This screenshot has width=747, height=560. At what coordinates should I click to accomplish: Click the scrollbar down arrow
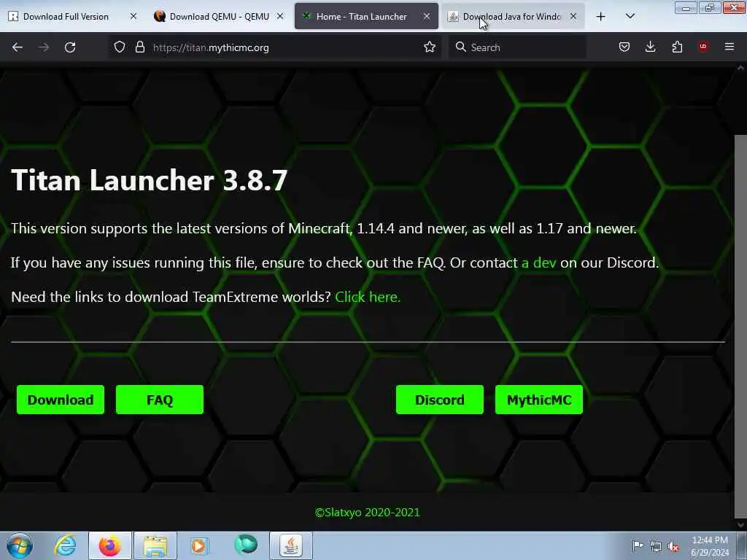740,525
